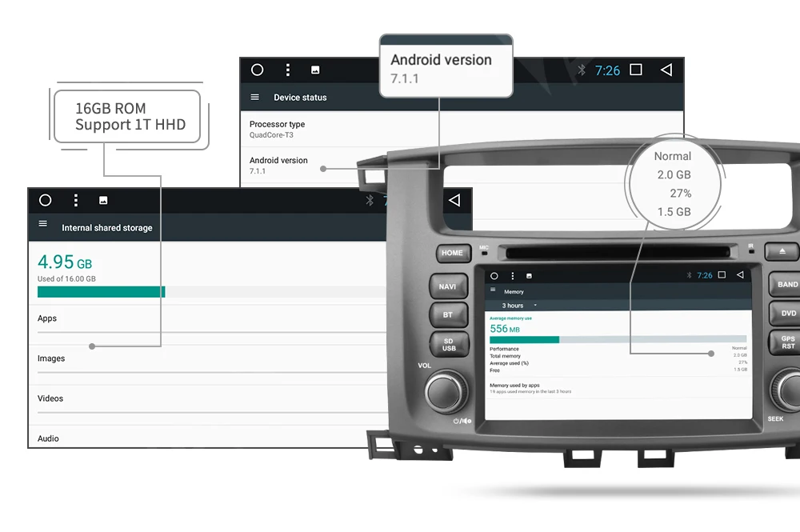The width and height of the screenshot is (800, 532).
Task: Click the Free row on Memory screen
Action: tap(618, 370)
